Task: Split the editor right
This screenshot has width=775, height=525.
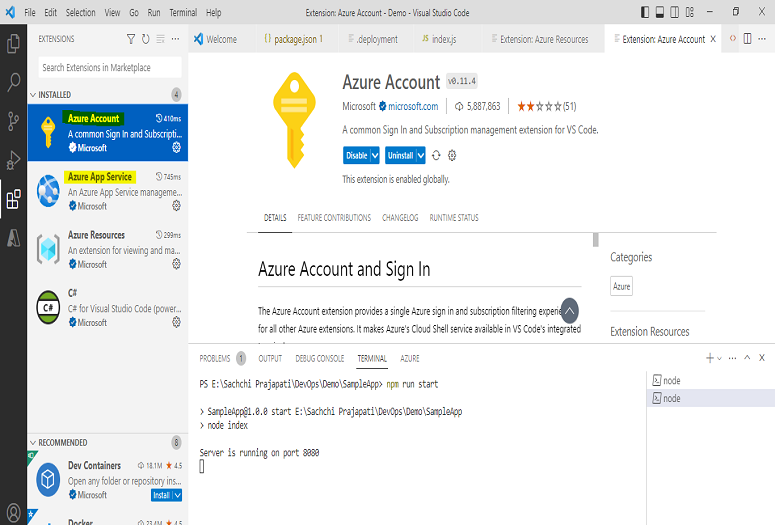Action: tap(747, 39)
